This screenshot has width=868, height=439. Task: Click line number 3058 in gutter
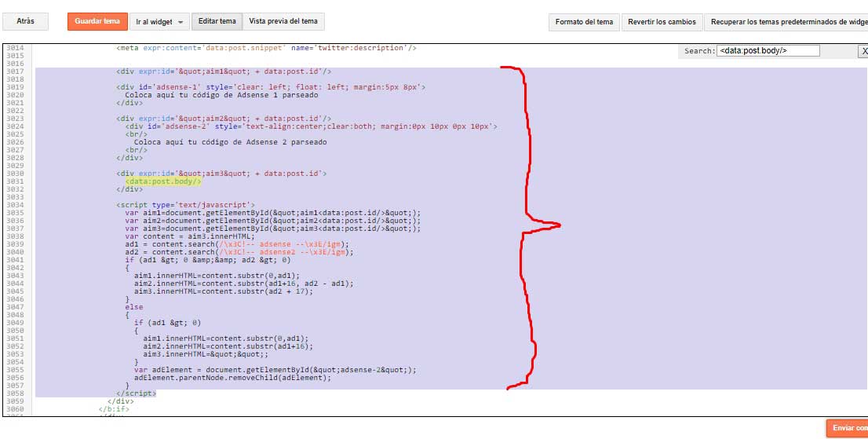point(16,393)
